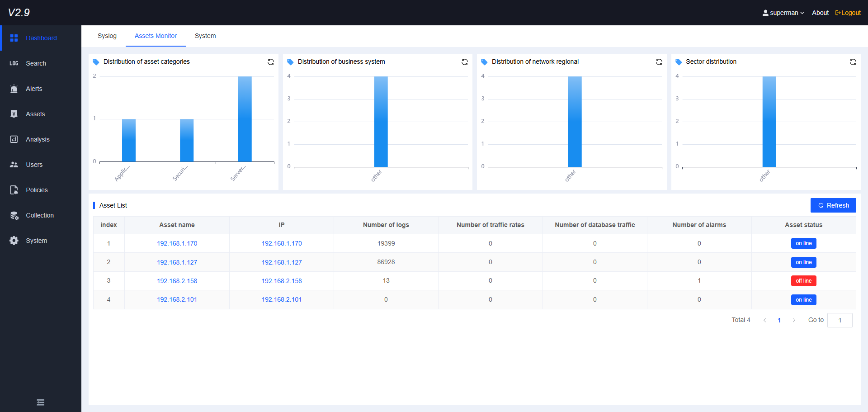Screen dimensions: 868x412
Task: Click the bar in business system chart
Action: tap(381, 122)
